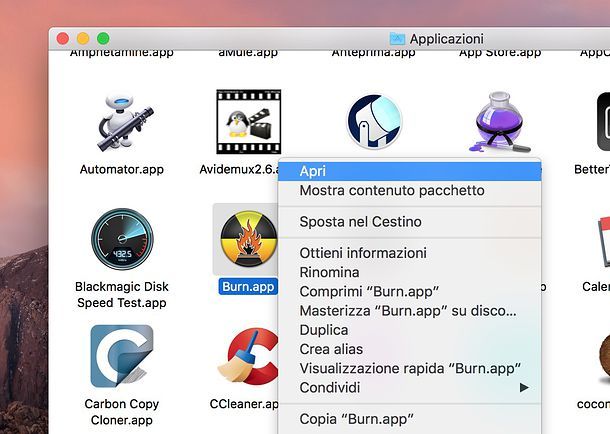The width and height of the screenshot is (610, 434).
Task: Click the blue spotlight lamp app icon
Action: [374, 121]
